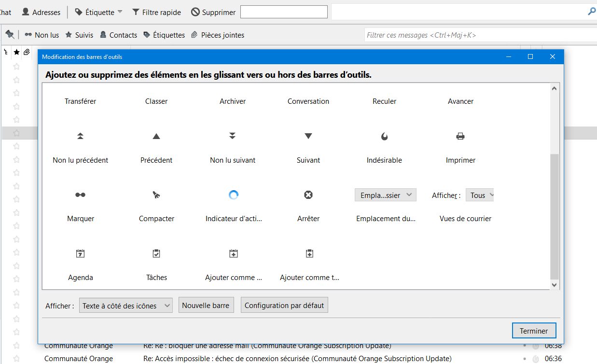Open the Afficher Tous dropdown

(x=480, y=195)
